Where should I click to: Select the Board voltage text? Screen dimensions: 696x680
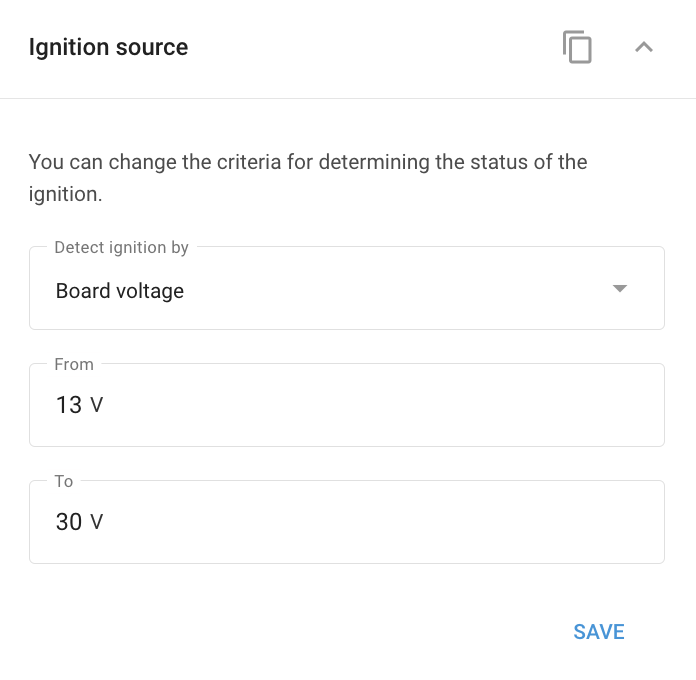(119, 291)
